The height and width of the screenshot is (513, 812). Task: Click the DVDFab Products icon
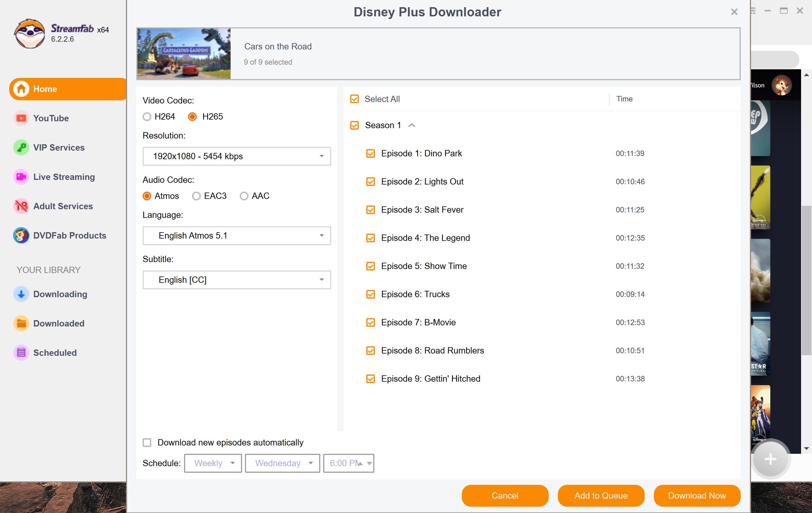[21, 236]
